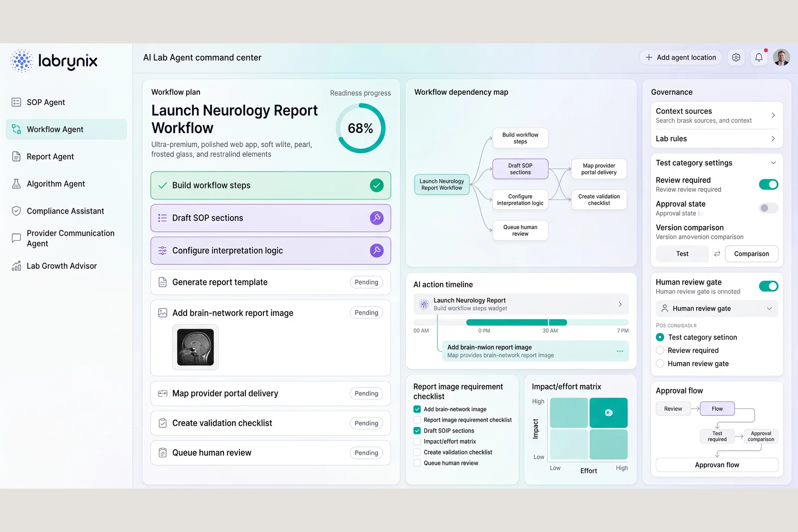
Task: Open Pending status on Queue human review
Action: tap(367, 453)
